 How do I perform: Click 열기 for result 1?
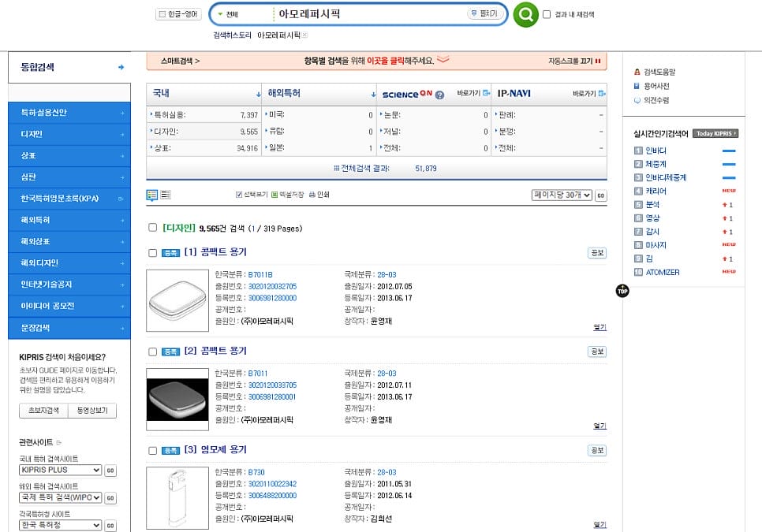click(x=600, y=327)
